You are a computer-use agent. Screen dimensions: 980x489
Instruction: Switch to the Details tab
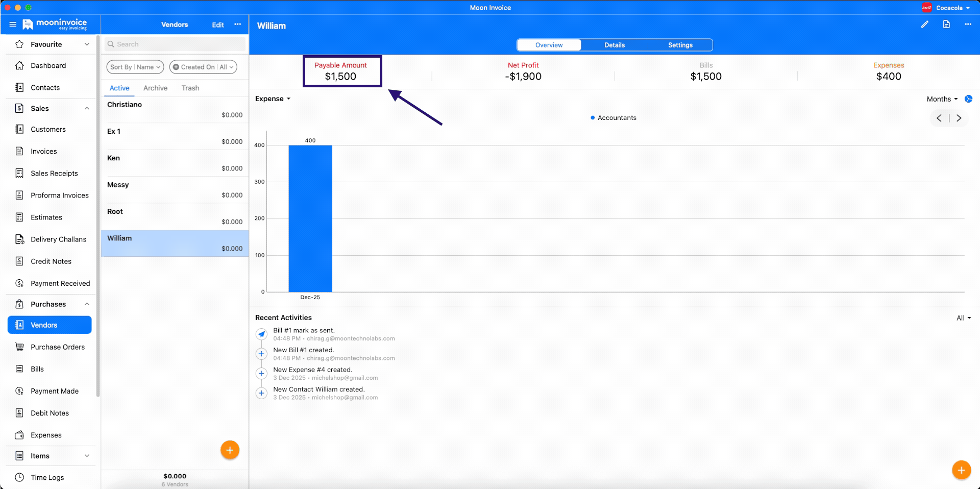pos(614,45)
